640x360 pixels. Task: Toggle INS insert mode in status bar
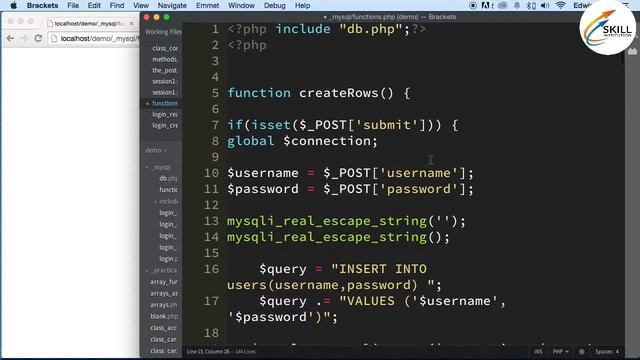(x=538, y=351)
